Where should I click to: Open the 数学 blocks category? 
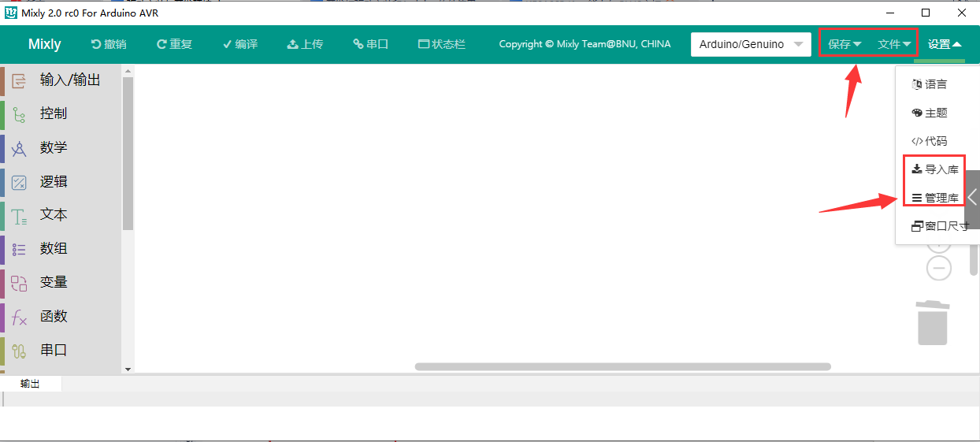pyautogui.click(x=61, y=148)
